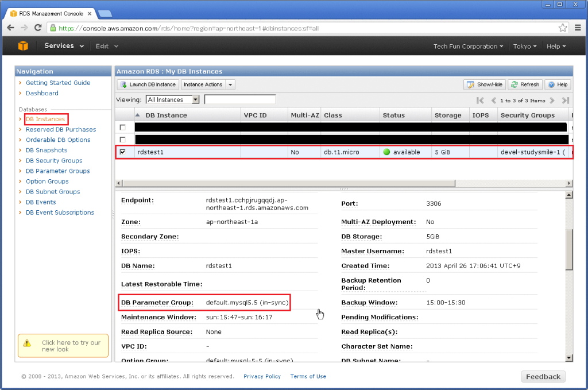This screenshot has height=390, width=588.
Task: Open DB Snapshots in navigation
Action: (x=47, y=150)
